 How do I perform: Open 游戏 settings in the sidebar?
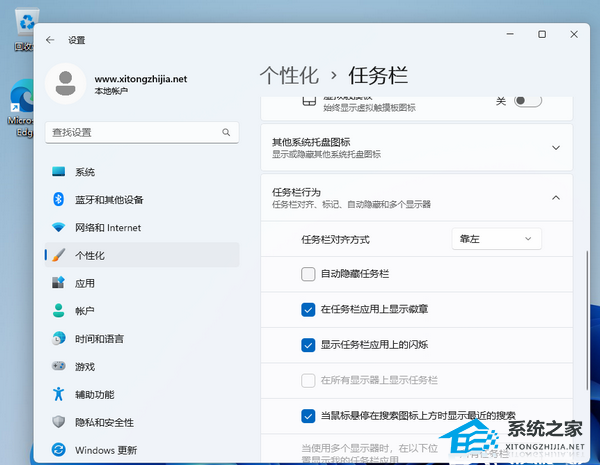(85, 366)
